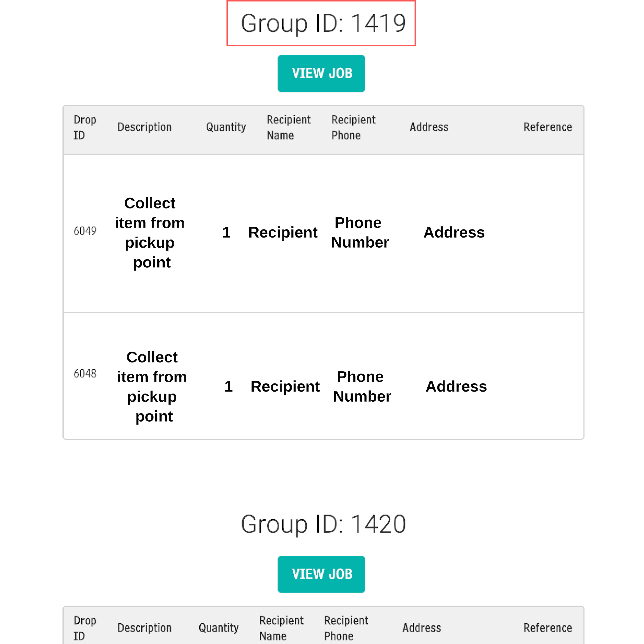Click the description text in row 6049
Viewport: 644px width, 644px height.
click(150, 232)
